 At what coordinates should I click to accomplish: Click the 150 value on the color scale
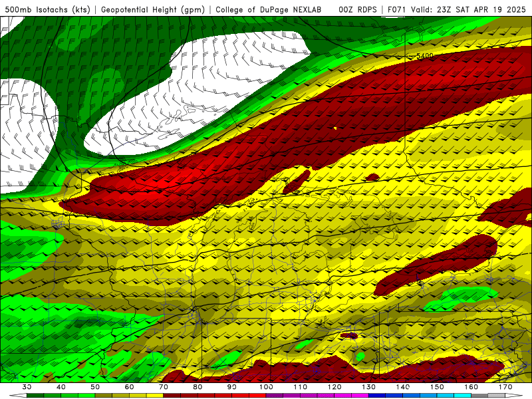click(438, 387)
